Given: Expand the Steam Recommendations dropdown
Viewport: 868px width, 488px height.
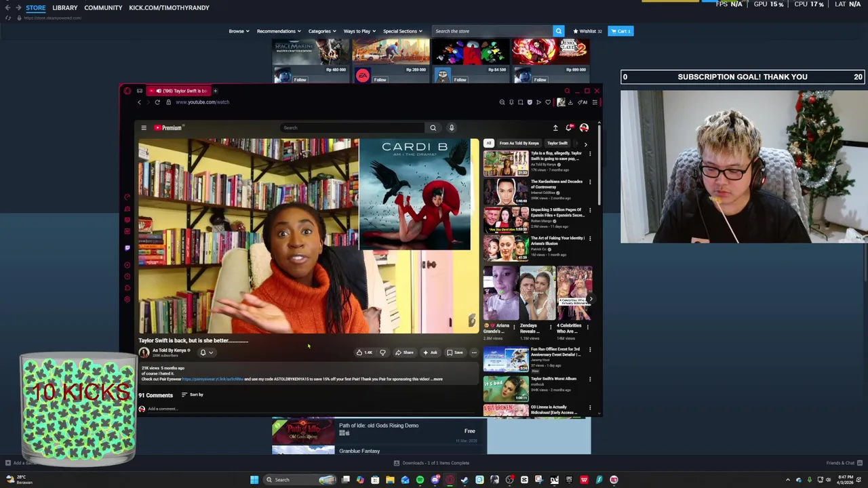Looking at the screenshot, I should click(278, 31).
